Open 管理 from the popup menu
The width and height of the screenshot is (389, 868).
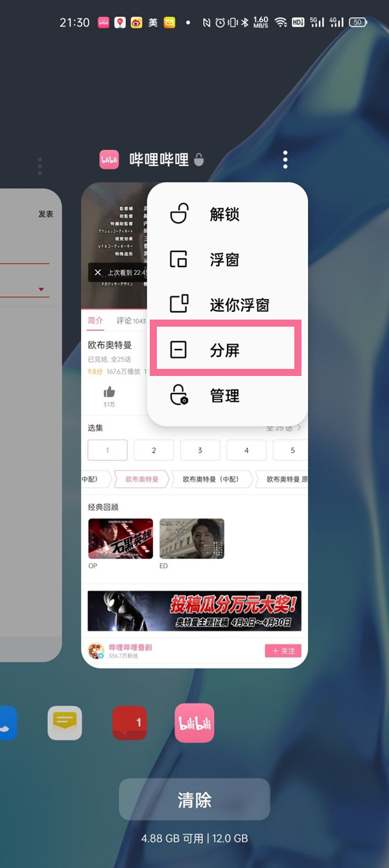tap(226, 395)
